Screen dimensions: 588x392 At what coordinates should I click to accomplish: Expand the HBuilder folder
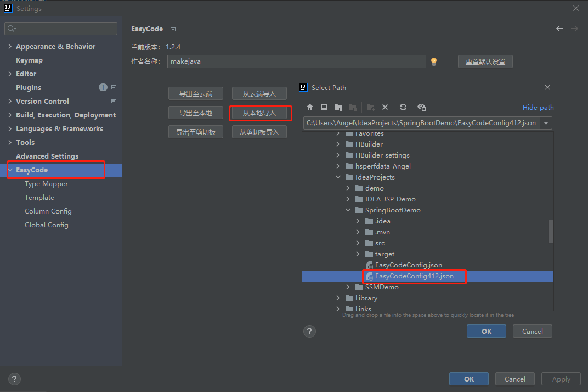tap(338, 144)
